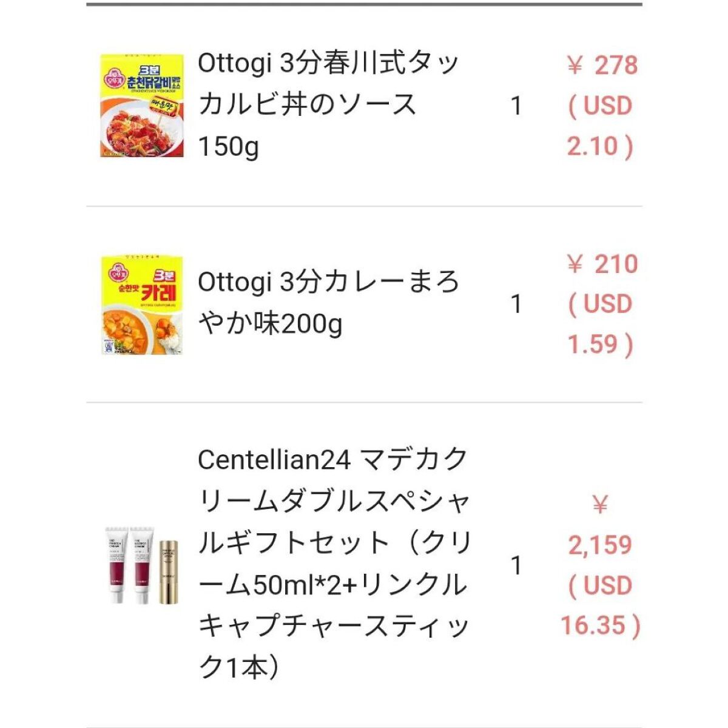This screenshot has width=728, height=728.
Task: Open the Ottogi 3-minute curry product thumbnail
Action: pos(142,305)
